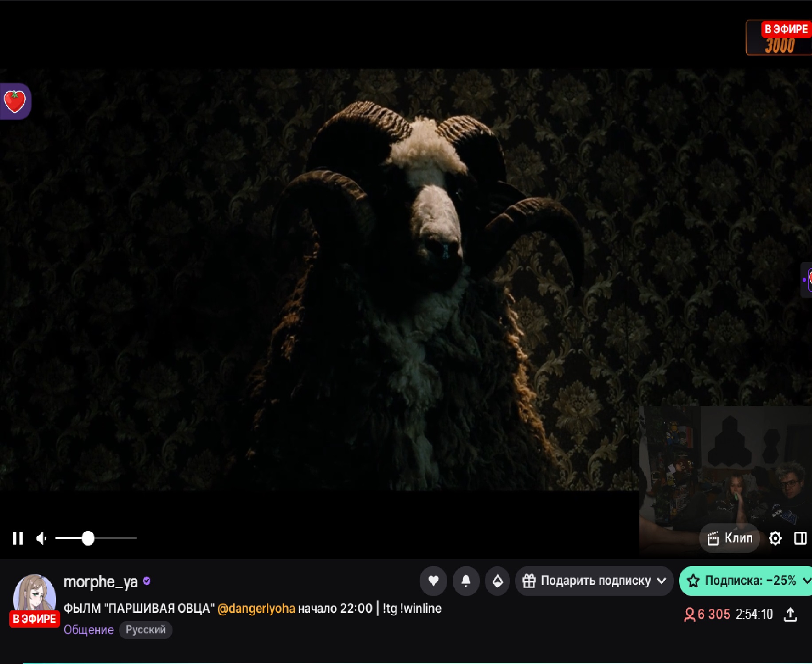
Task: Click the verified badge next to morphe_ya
Action: point(147,581)
